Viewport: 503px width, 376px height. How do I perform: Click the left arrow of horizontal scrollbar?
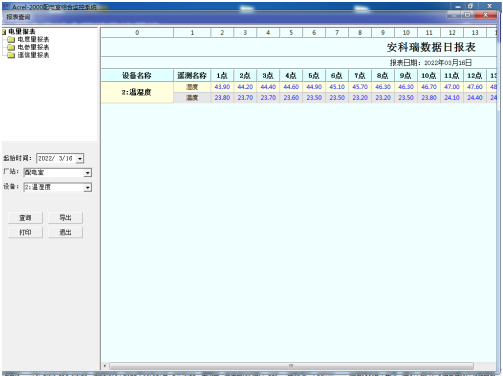pos(105,366)
